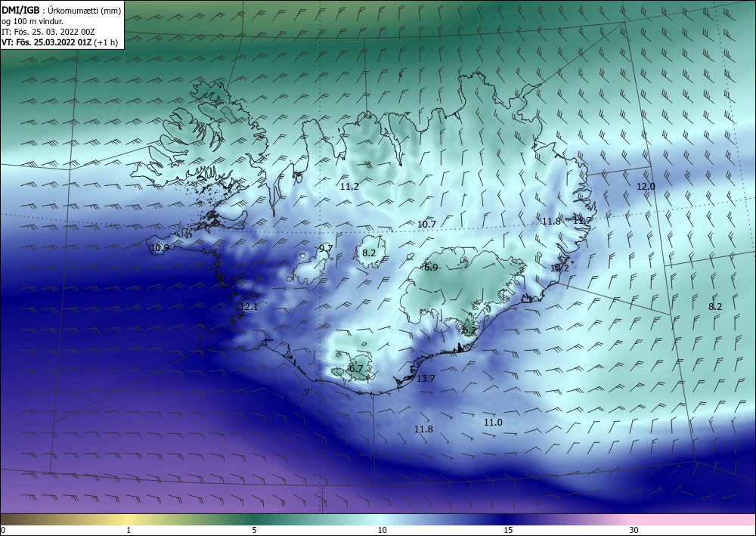Click the 9.7 value on the map

click(326, 248)
